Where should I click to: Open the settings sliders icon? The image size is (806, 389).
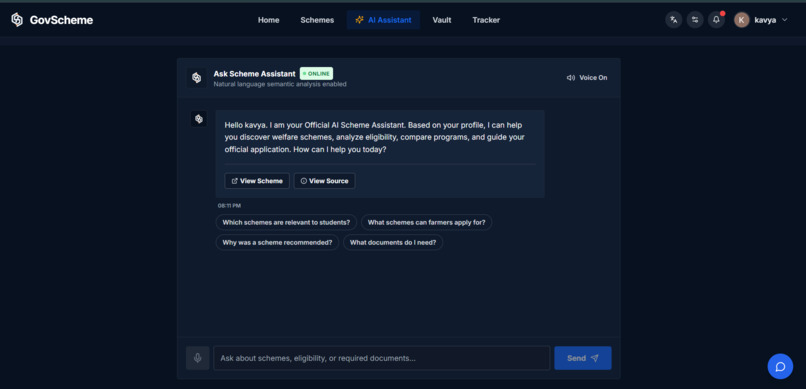695,20
